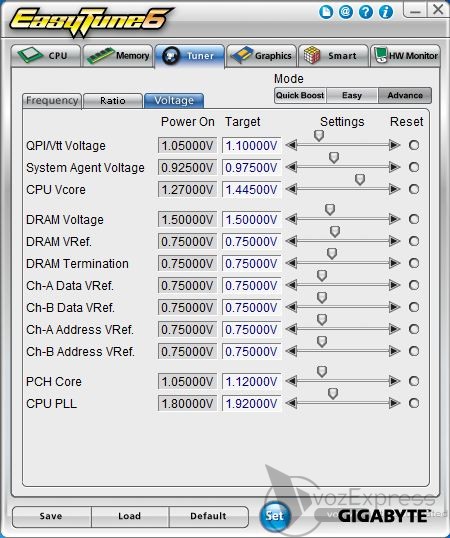
Task: Decrease DRAM Voltage with left arrow
Action: click(x=291, y=219)
